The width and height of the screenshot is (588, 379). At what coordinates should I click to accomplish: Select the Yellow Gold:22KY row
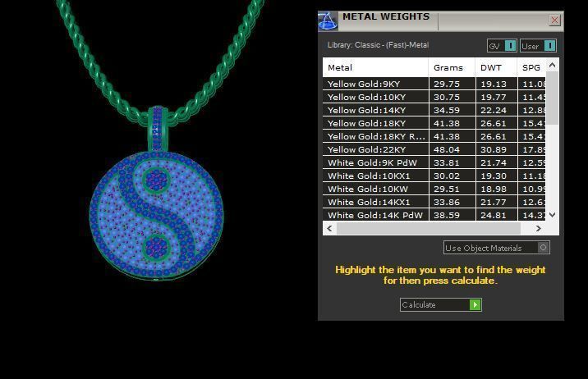(434, 149)
